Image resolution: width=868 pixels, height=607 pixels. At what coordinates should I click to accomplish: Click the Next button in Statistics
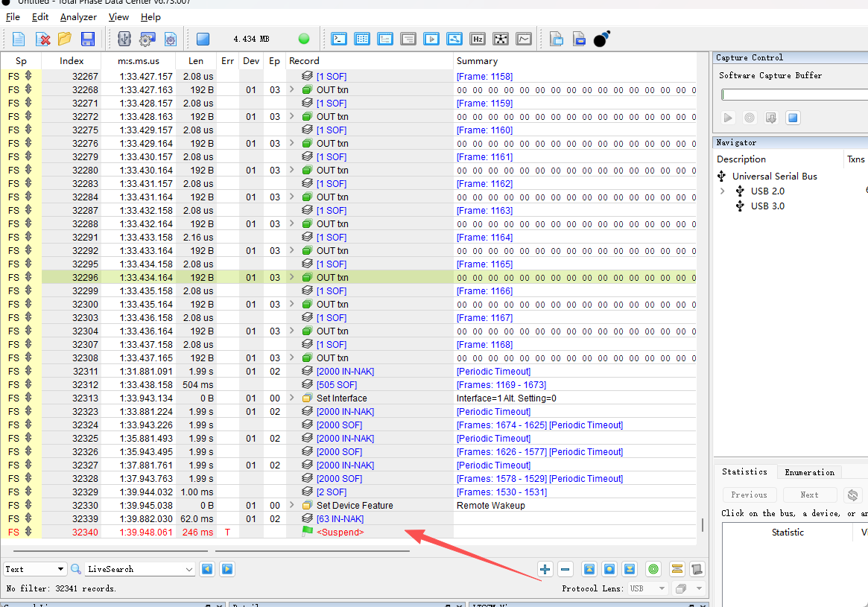(809, 495)
